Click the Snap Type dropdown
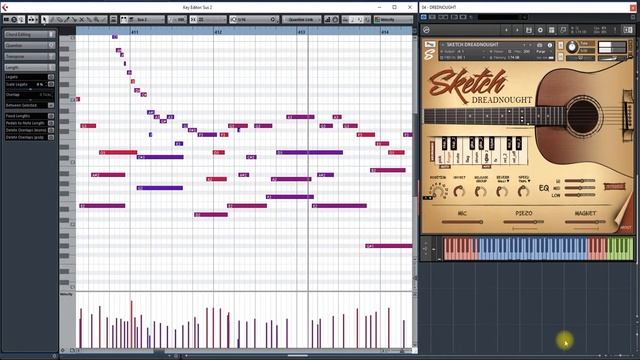 click(211, 19)
